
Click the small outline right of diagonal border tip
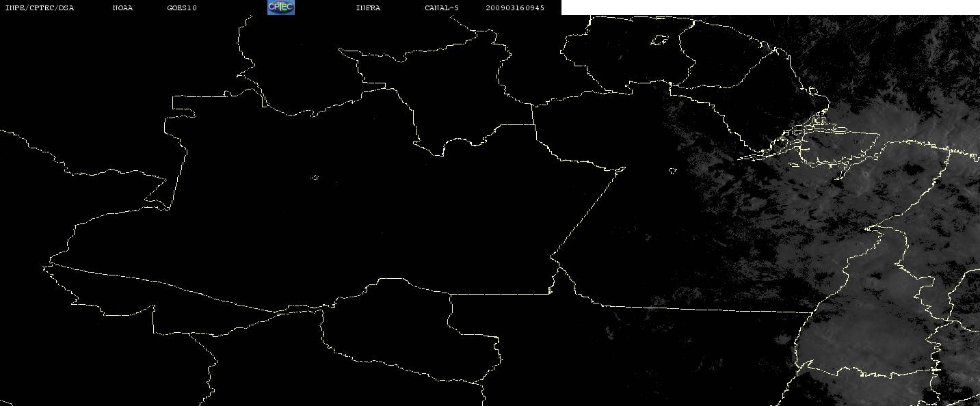click(673, 170)
